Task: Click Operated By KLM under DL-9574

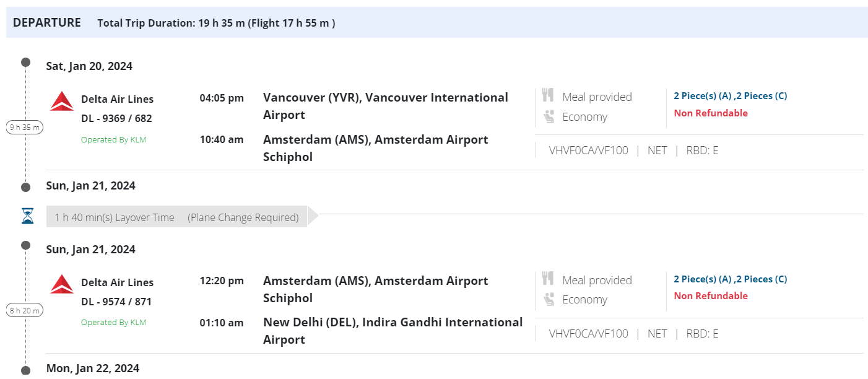Action: point(113,322)
